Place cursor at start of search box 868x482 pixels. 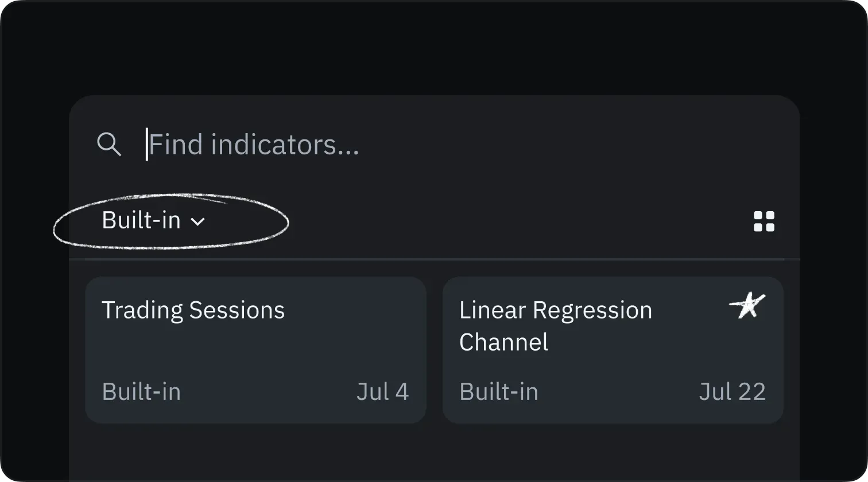pos(148,144)
